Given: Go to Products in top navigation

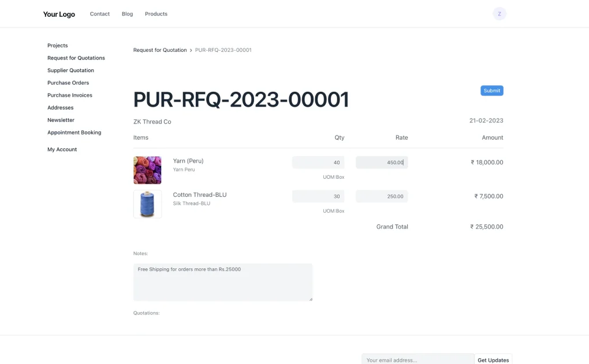Looking at the screenshot, I should tap(156, 14).
